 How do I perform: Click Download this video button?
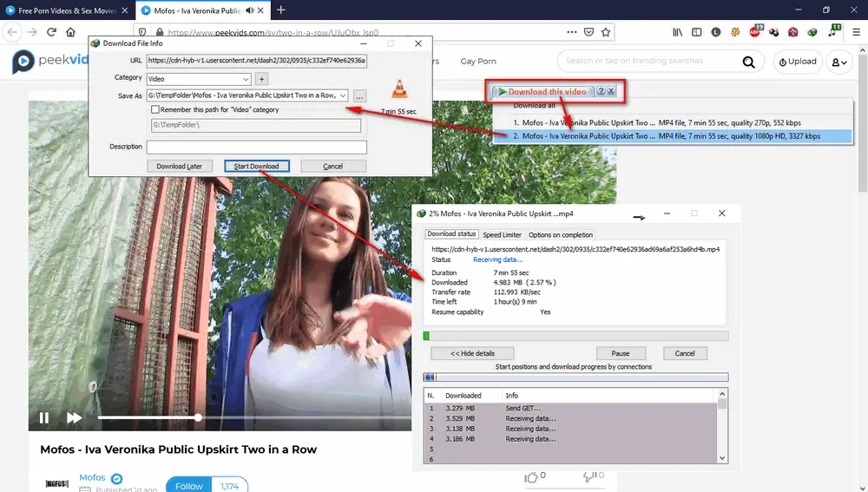click(542, 92)
